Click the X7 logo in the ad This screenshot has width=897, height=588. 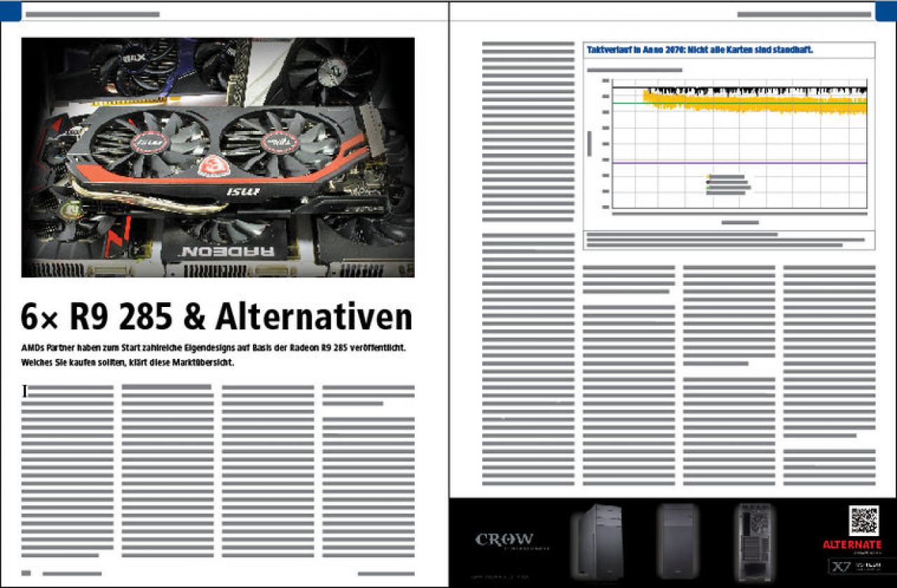click(841, 566)
